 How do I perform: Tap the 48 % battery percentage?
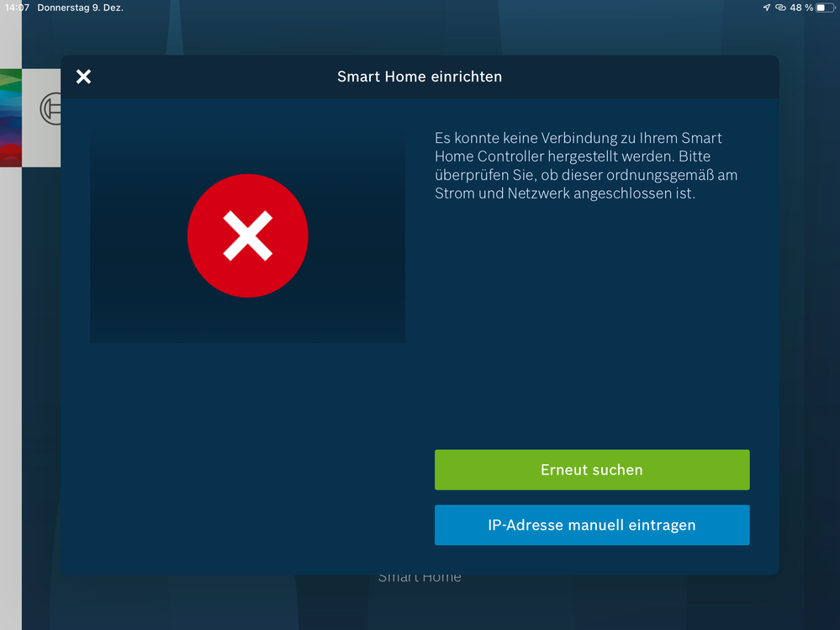(801, 8)
